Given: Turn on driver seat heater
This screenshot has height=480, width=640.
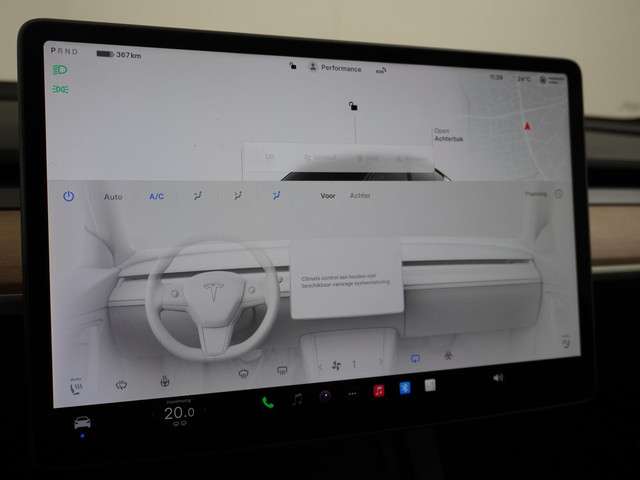Looking at the screenshot, I should [76, 386].
